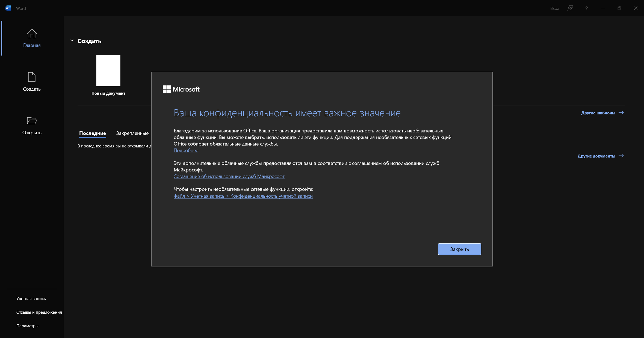Viewport: 644px width, 338px height.
Task: Switch to the Закрепленные tab
Action: coord(132,133)
